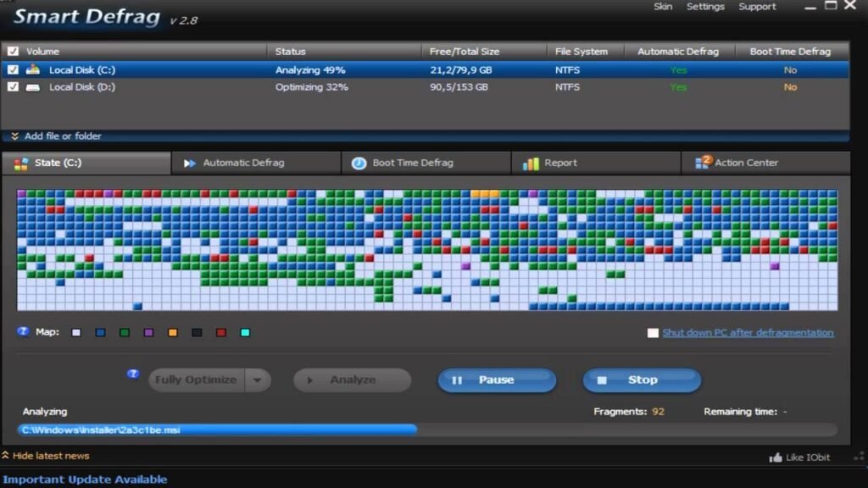Select the Local Disk (D:) row name
Image resolution: width=868 pixels, height=488 pixels.
(82, 87)
